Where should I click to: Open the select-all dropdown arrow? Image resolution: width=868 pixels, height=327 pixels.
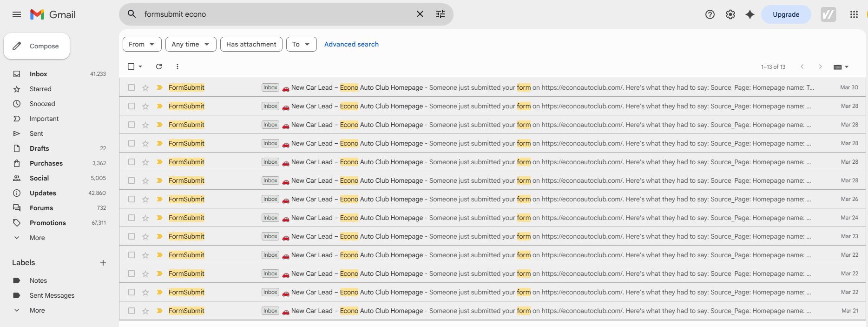[x=140, y=67]
